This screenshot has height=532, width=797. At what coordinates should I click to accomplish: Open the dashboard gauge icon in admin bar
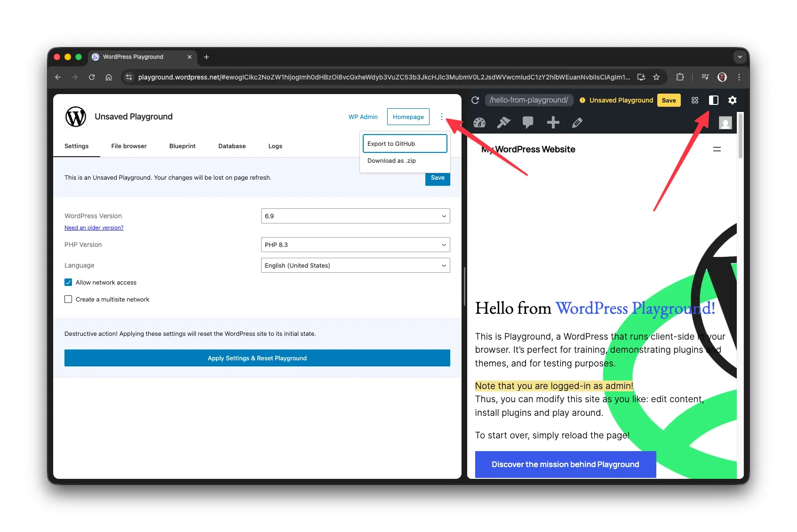click(479, 123)
